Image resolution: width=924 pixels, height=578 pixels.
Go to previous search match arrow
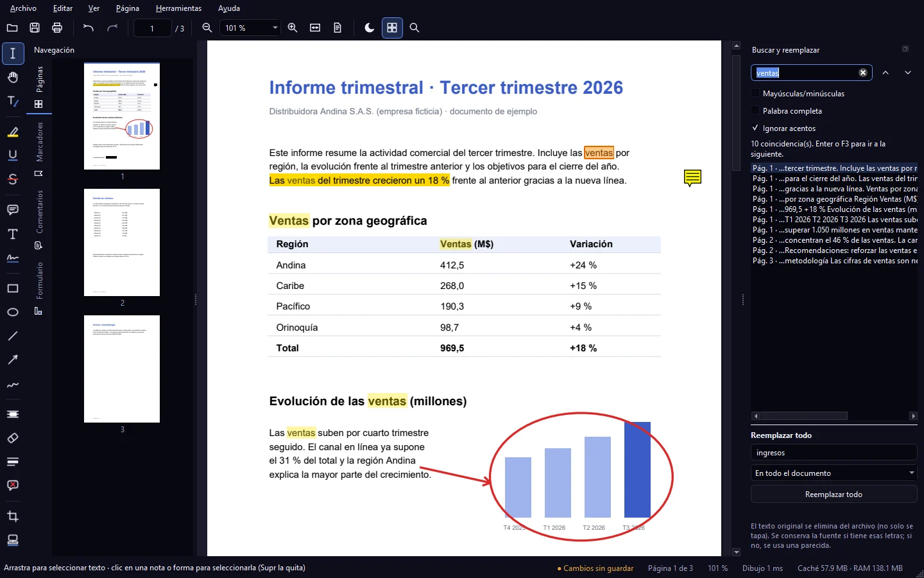886,73
